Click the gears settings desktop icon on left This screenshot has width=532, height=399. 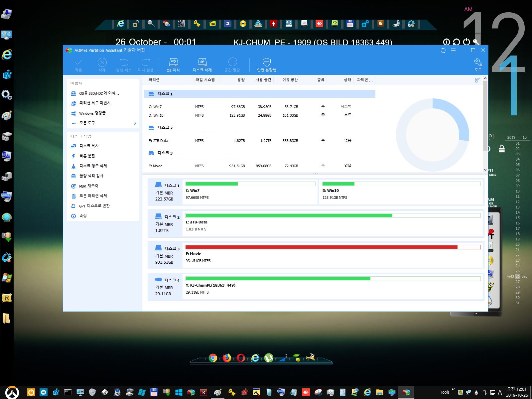pyautogui.click(x=7, y=95)
